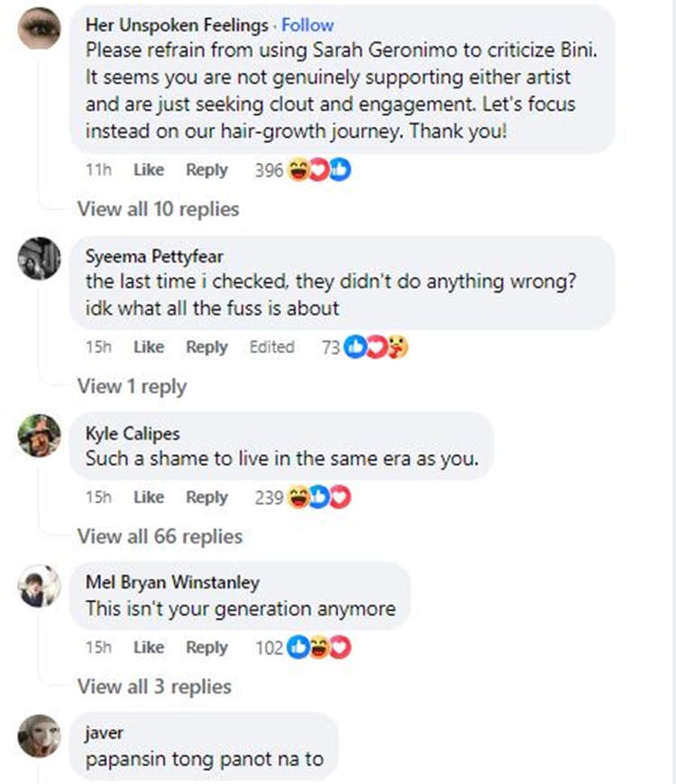Like Syeema Pettyfear's comment
Screen dimensions: 676x784
(149, 347)
